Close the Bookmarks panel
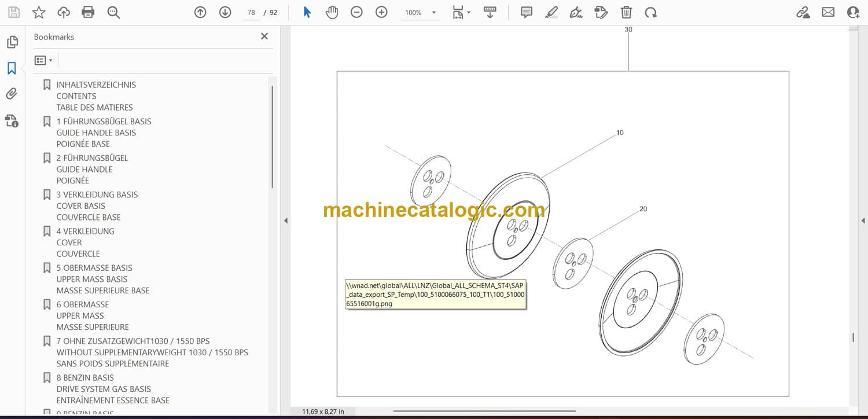This screenshot has width=868, height=419. coord(264,36)
